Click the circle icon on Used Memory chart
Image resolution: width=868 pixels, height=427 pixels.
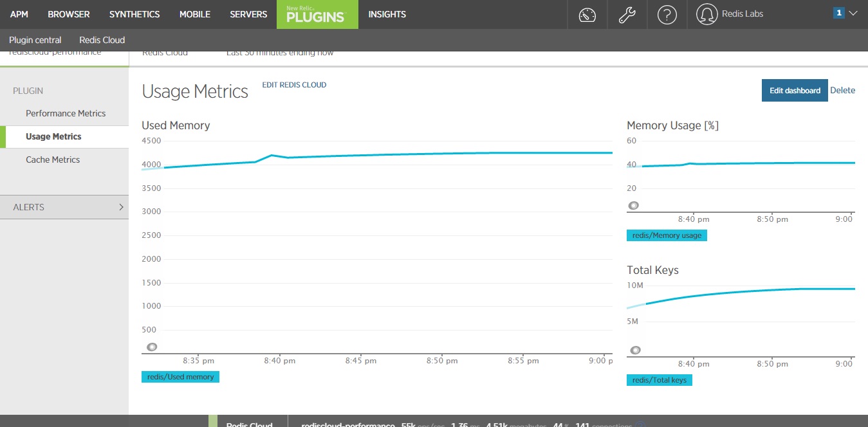(x=152, y=347)
